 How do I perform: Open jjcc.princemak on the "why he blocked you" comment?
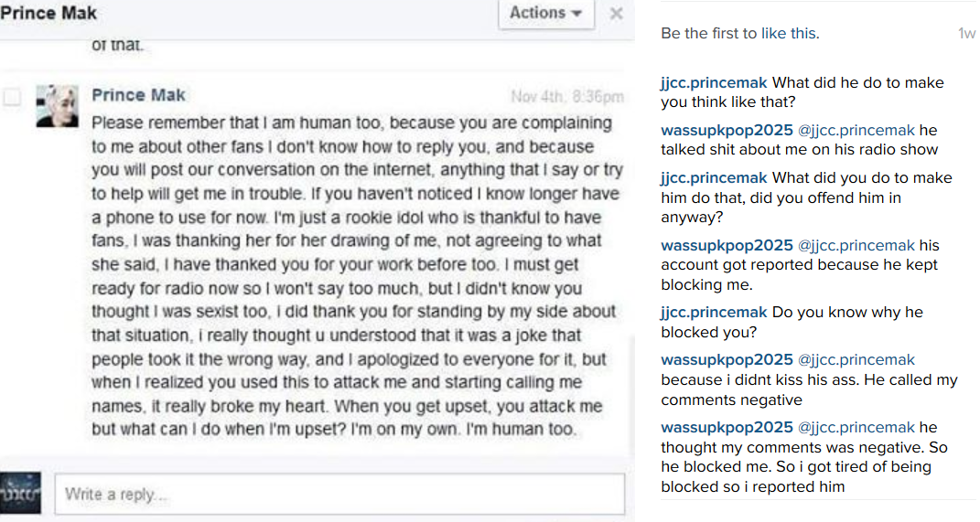pos(714,314)
